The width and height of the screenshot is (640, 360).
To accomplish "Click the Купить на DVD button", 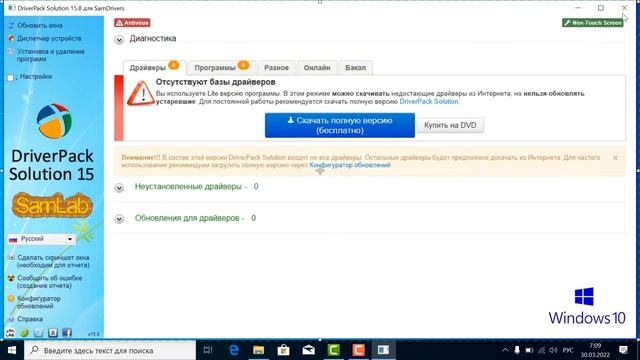I will [450, 125].
